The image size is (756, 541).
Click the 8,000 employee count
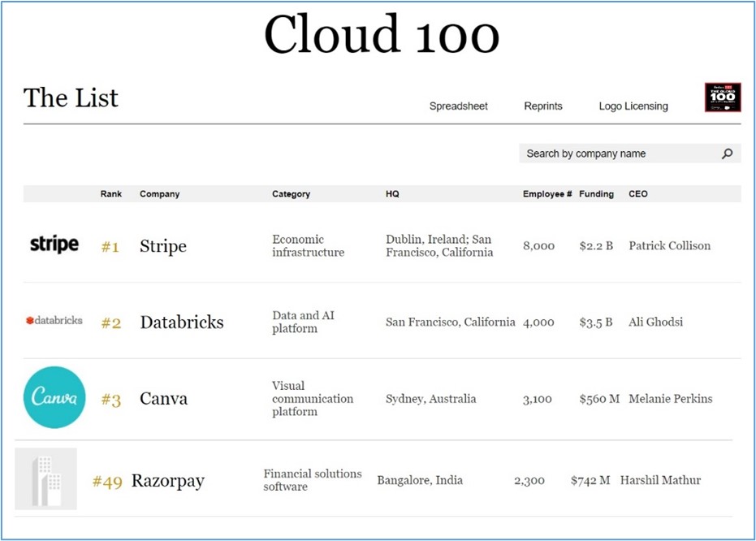coord(538,246)
